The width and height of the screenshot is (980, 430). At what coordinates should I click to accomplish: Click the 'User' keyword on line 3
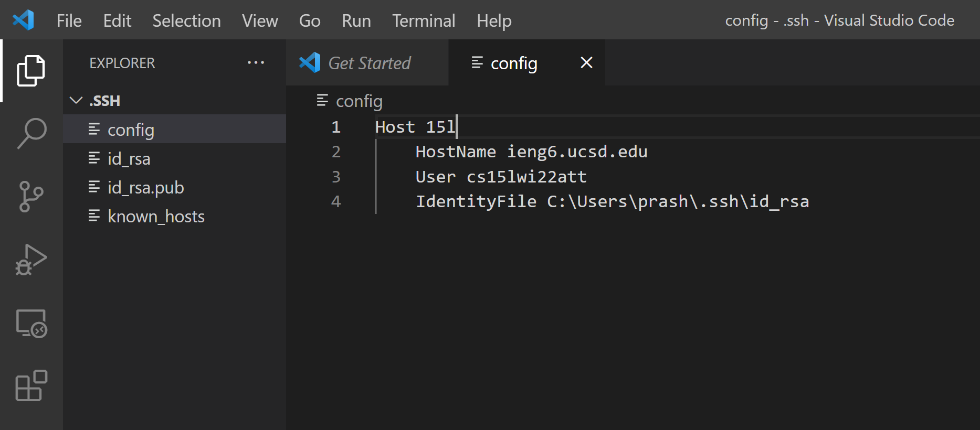click(x=436, y=177)
